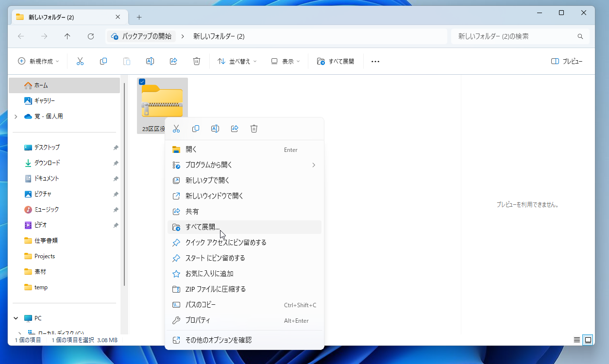
Task: Toggle the プレビュー pane button
Action: 567,62
